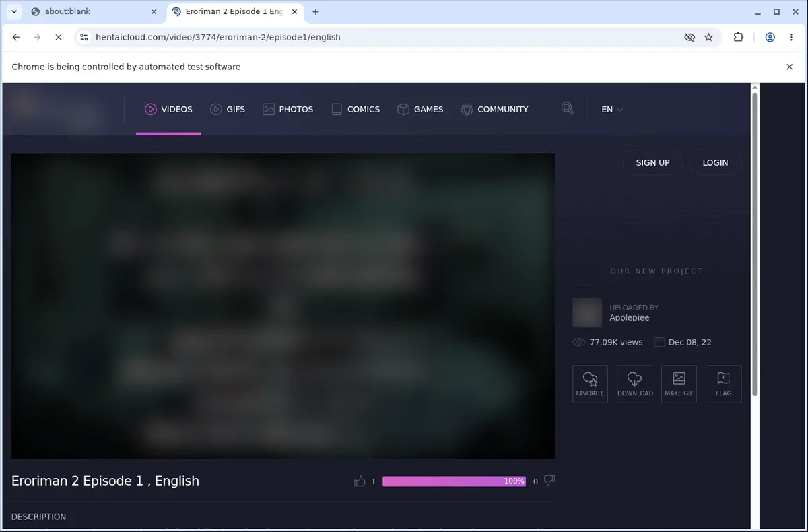Click the thumbs up like icon

click(360, 481)
